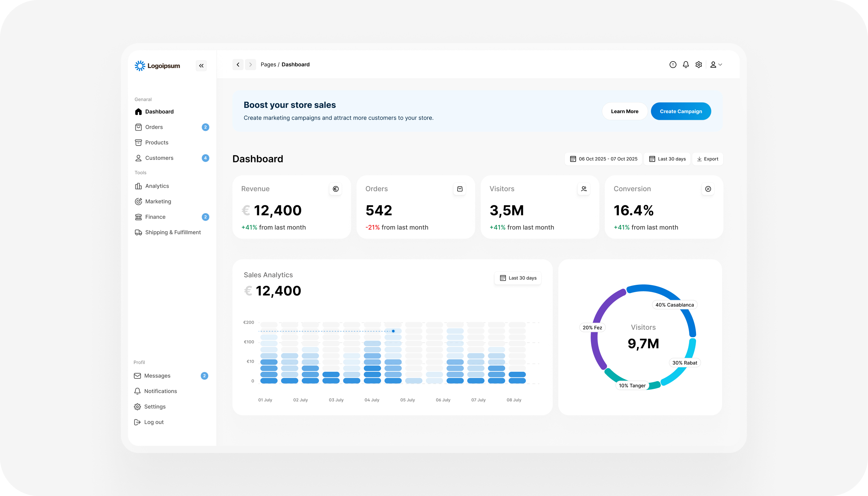Expand the user profile dropdown
The width and height of the screenshot is (868, 496).
click(x=716, y=65)
